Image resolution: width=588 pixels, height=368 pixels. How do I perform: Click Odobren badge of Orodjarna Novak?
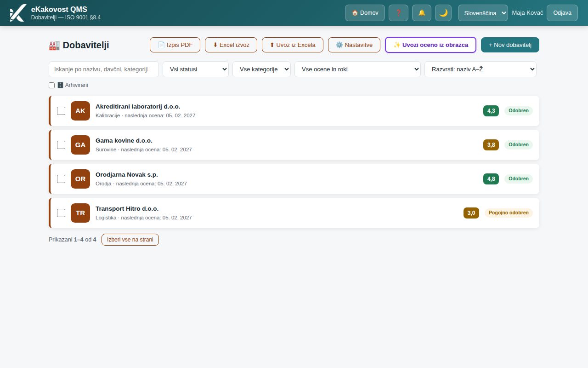519,179
